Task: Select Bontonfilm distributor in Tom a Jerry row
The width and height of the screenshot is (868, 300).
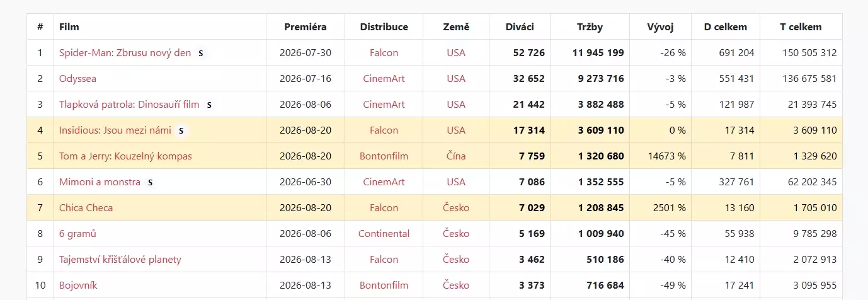Action: tap(384, 156)
